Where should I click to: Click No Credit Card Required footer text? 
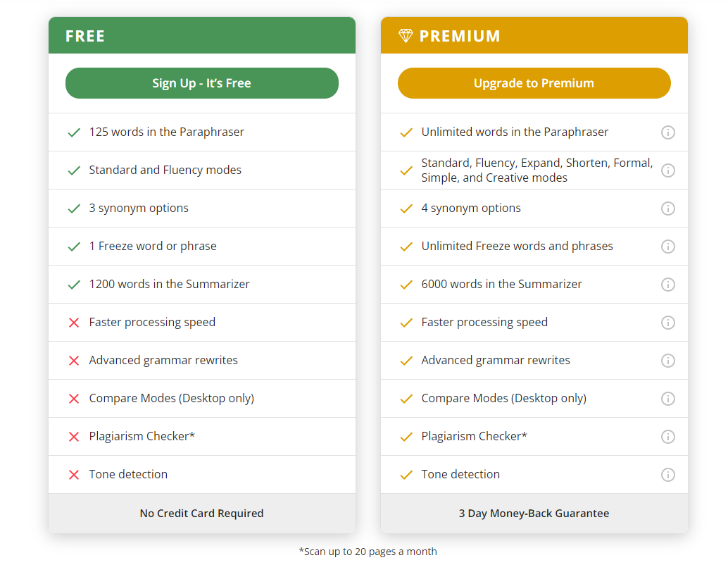201,514
